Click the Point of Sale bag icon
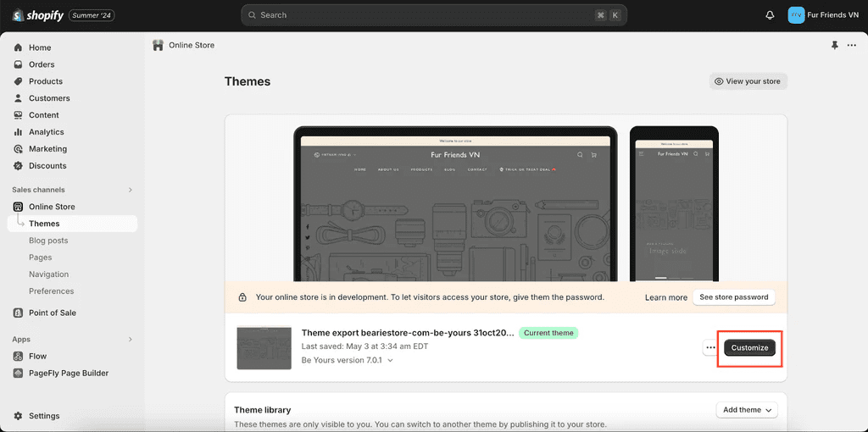868x432 pixels. (19, 313)
